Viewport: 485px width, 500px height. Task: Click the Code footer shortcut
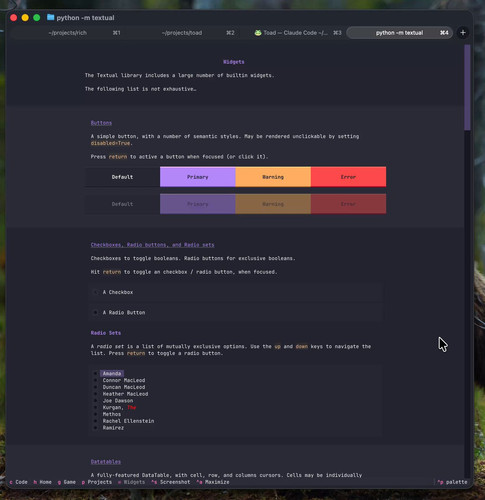pyautogui.click(x=19, y=482)
